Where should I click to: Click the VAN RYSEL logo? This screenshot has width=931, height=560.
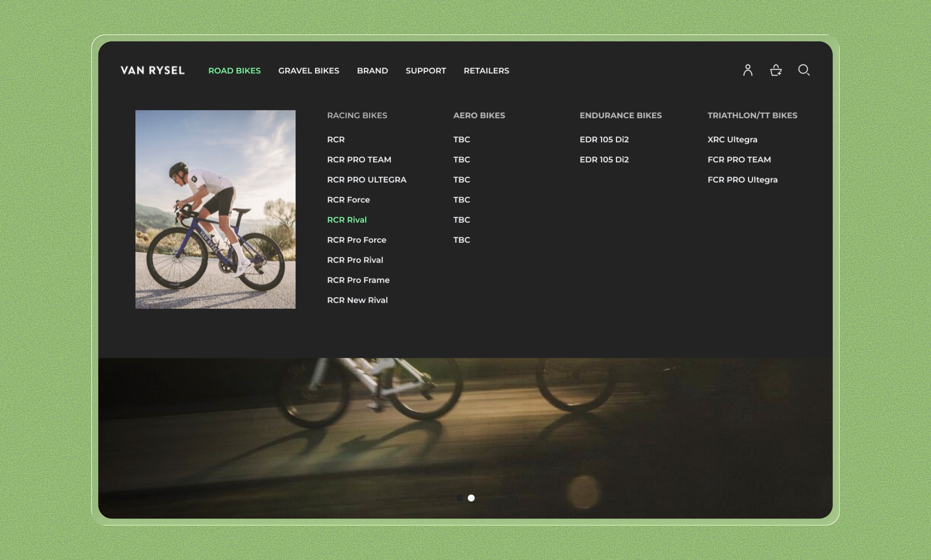pos(153,71)
